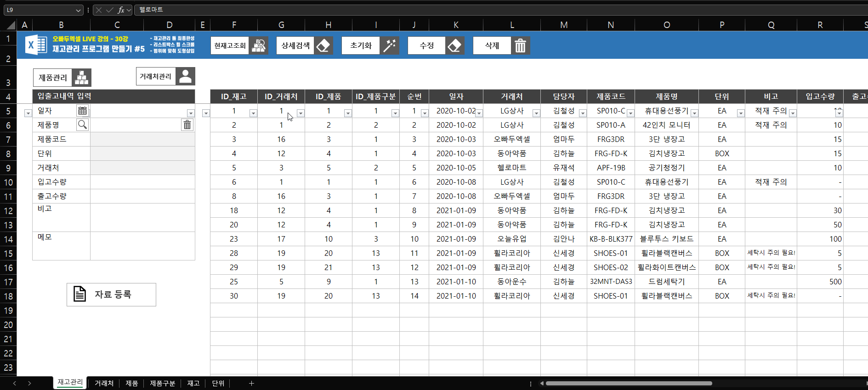Image resolution: width=868 pixels, height=390 pixels.
Task: Add a new sheet with plus button
Action: (x=251, y=383)
